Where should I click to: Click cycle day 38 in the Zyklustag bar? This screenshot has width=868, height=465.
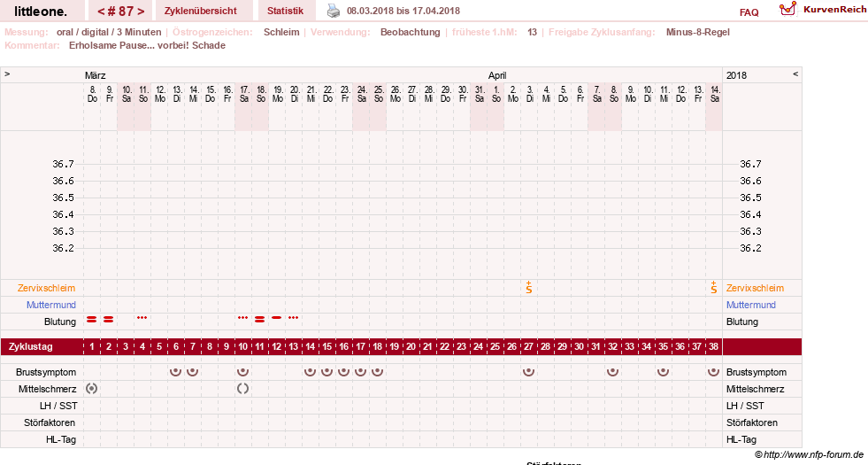pyautogui.click(x=713, y=346)
